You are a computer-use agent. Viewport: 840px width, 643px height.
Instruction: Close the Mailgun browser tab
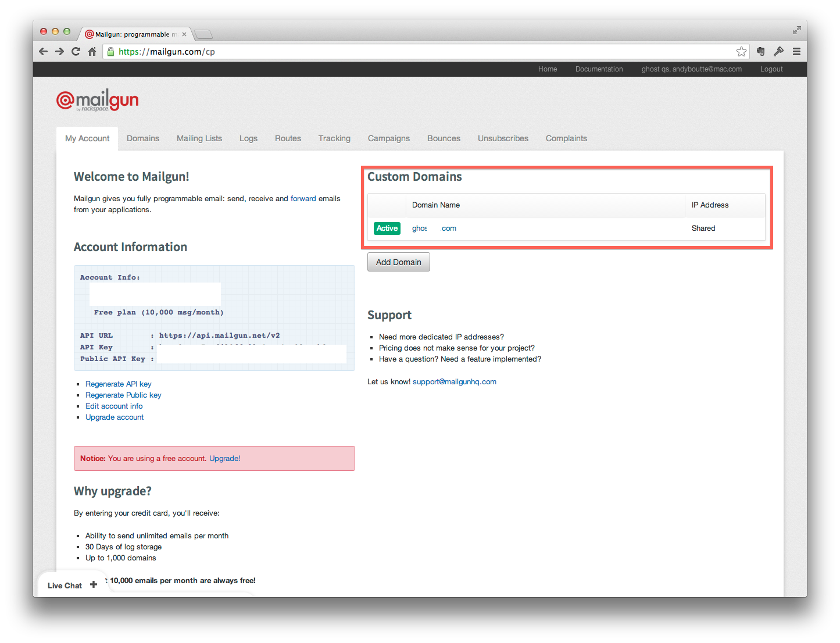pyautogui.click(x=184, y=34)
